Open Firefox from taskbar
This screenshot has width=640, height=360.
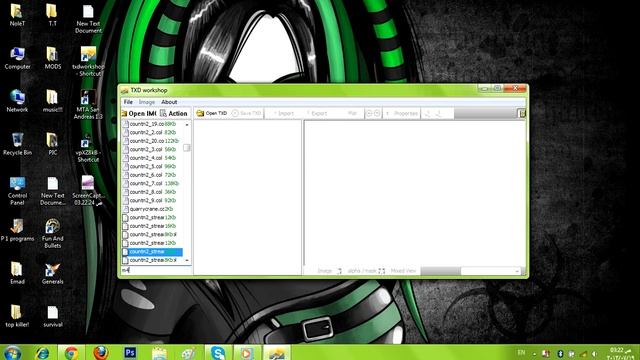pyautogui.click(x=100, y=353)
